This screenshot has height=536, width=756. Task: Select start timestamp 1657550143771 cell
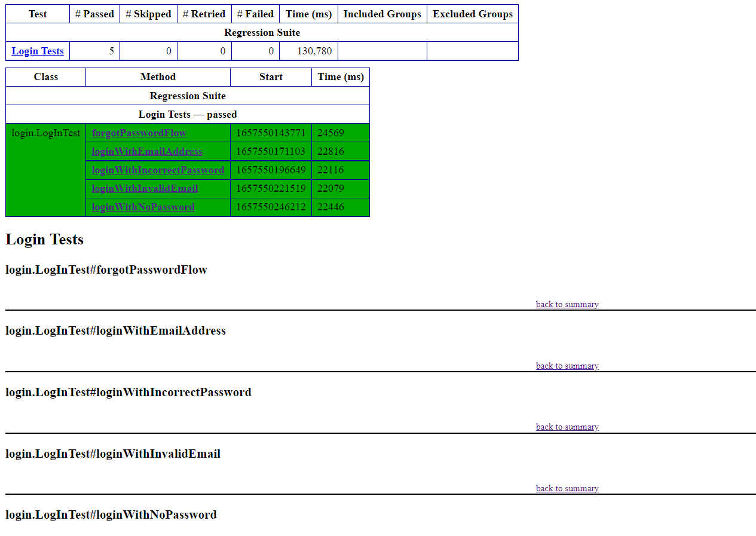click(x=271, y=133)
